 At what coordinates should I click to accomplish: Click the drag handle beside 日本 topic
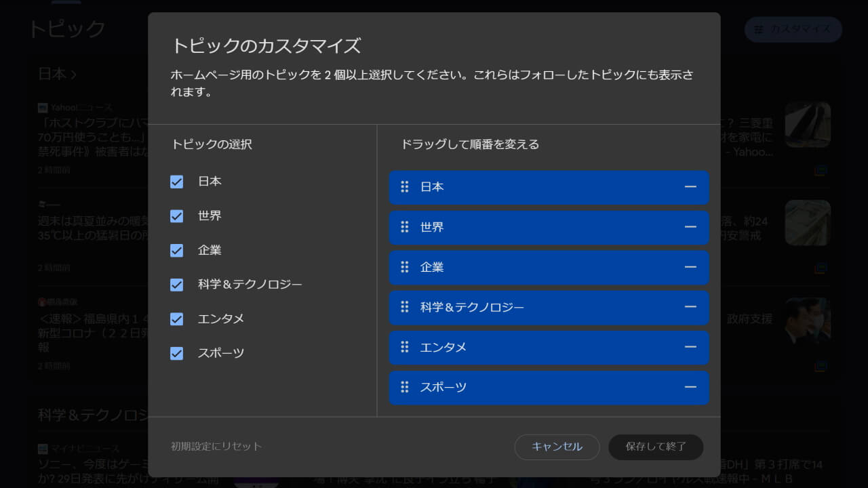pos(405,187)
